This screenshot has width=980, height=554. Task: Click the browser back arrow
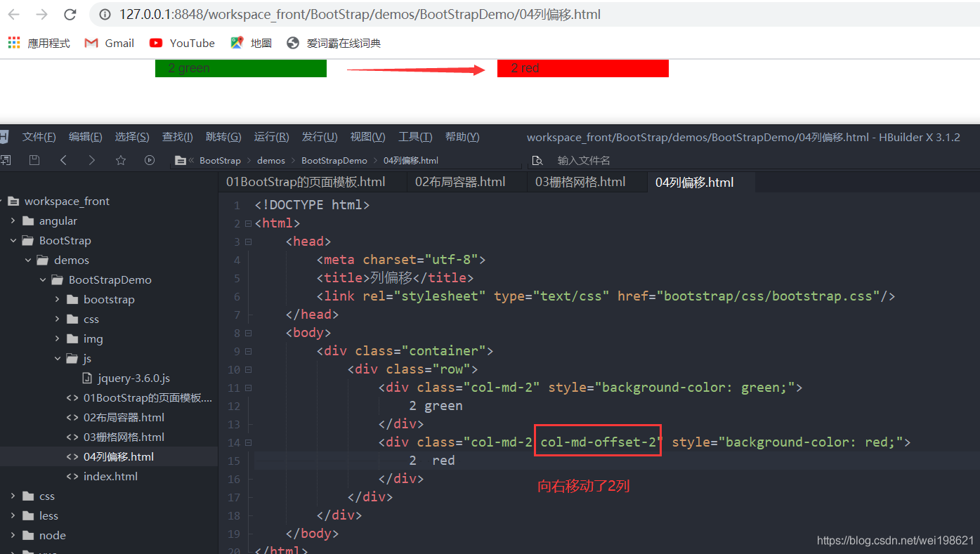[x=13, y=15]
